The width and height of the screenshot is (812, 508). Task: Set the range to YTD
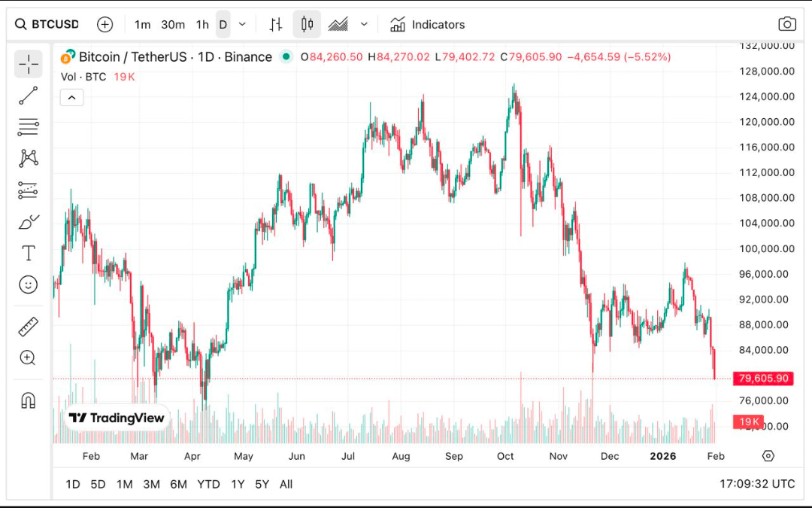[208, 484]
